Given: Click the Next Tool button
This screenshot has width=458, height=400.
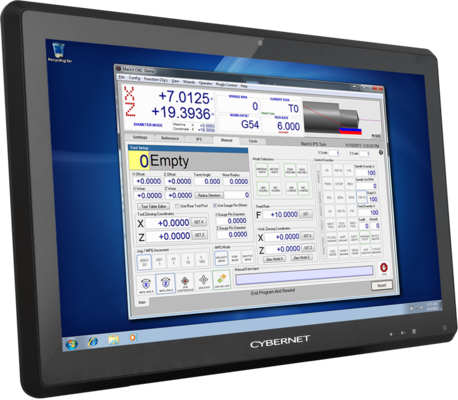Looking at the screenshot, I should 330,225.
